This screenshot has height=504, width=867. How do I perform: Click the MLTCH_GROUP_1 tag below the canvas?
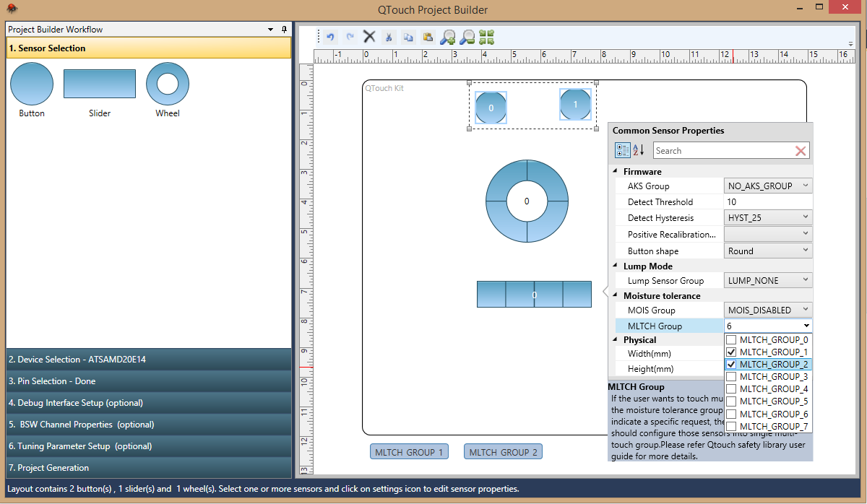pos(409,452)
